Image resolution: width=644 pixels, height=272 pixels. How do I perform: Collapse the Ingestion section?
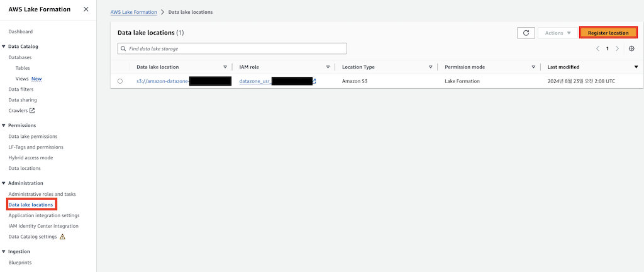(4, 251)
